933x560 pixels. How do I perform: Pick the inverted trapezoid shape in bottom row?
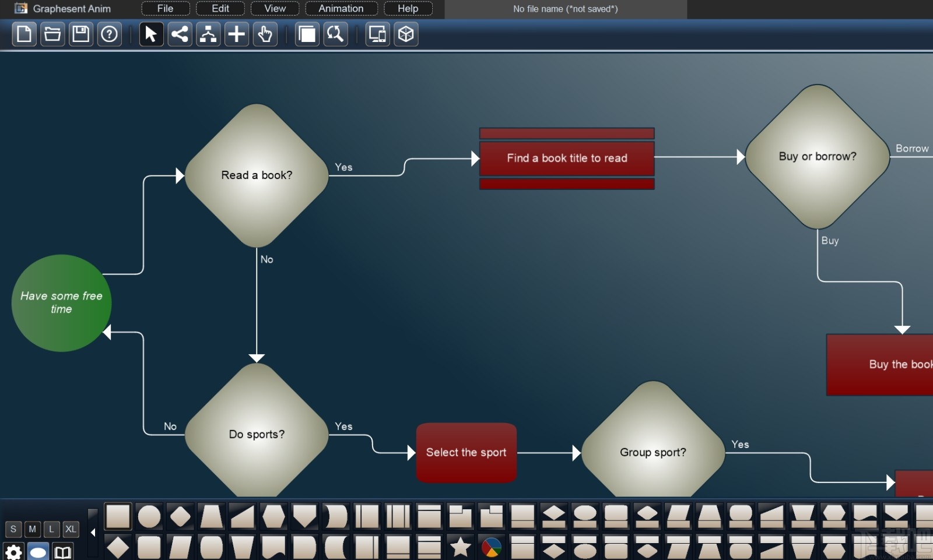(x=243, y=547)
